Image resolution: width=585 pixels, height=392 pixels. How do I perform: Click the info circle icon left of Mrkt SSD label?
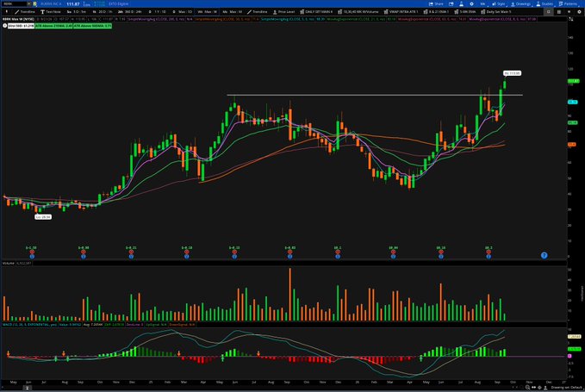(5, 26)
